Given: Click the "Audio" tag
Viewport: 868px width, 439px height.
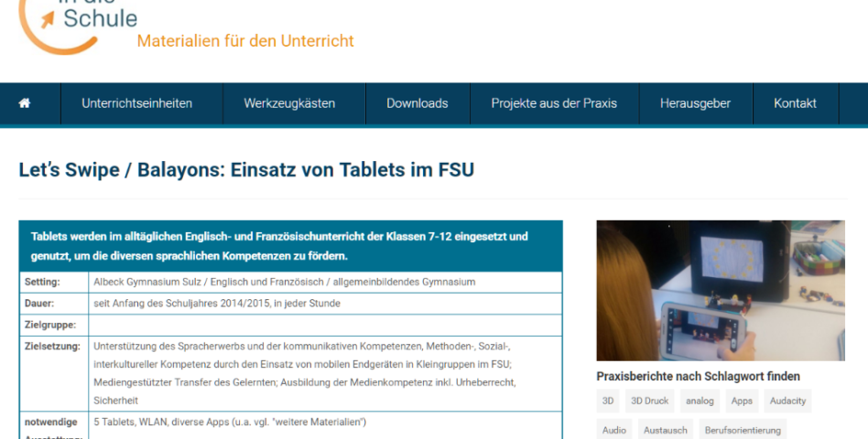Looking at the screenshot, I should [x=614, y=430].
